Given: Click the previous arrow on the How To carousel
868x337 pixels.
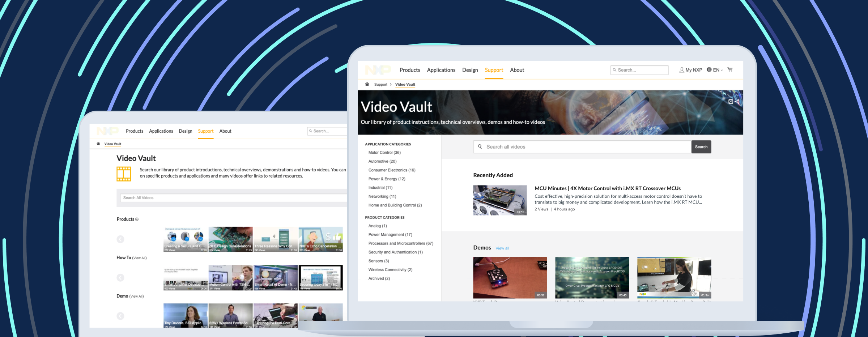Looking at the screenshot, I should coord(120,278).
